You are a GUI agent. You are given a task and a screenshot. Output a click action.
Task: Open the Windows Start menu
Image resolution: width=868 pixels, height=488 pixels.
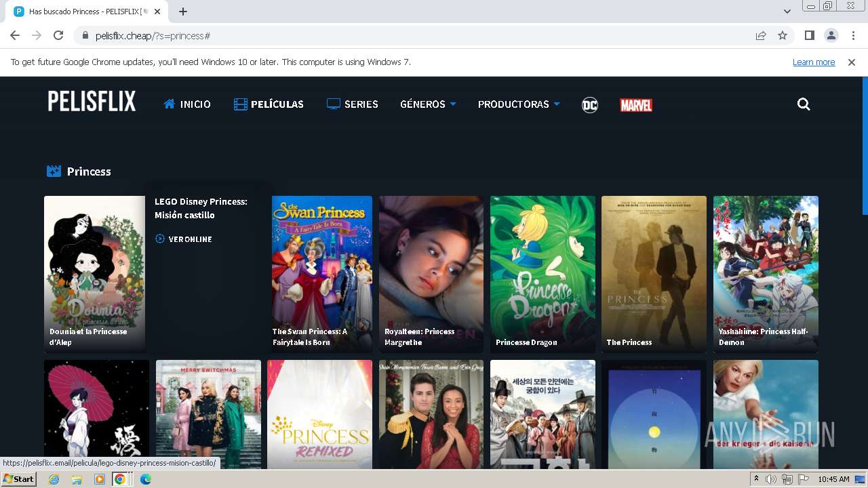tap(18, 479)
